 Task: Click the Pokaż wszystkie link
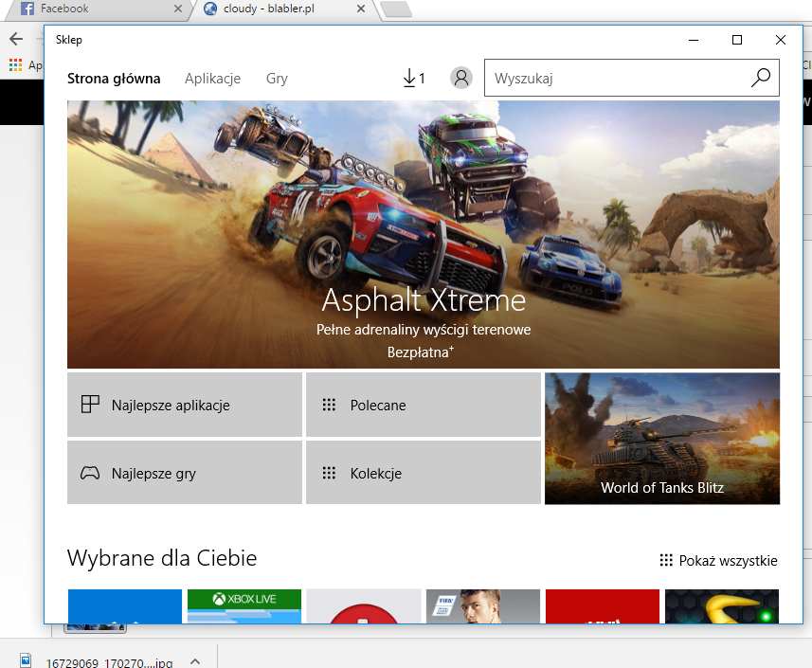pyautogui.click(x=719, y=560)
